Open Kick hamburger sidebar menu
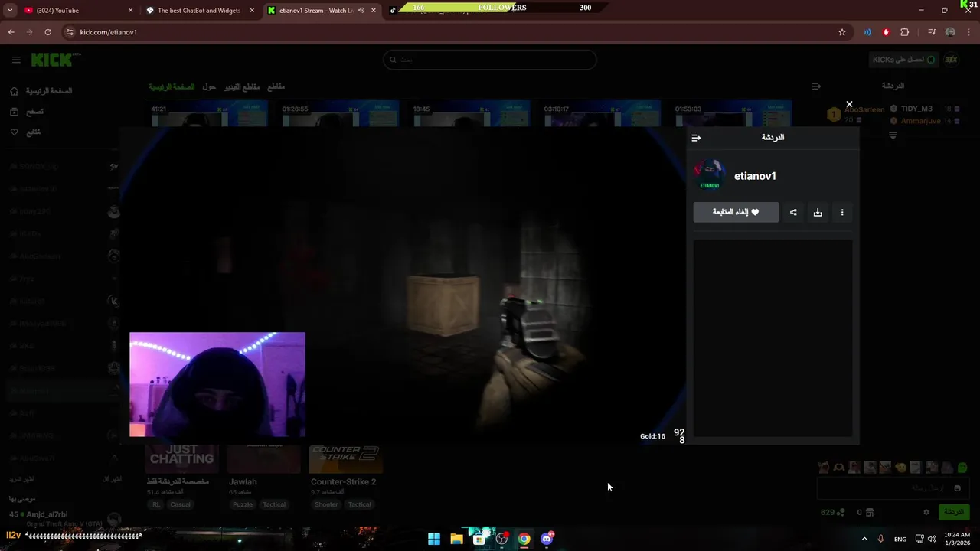Screen dimensions: 980x551 [x=16, y=60]
